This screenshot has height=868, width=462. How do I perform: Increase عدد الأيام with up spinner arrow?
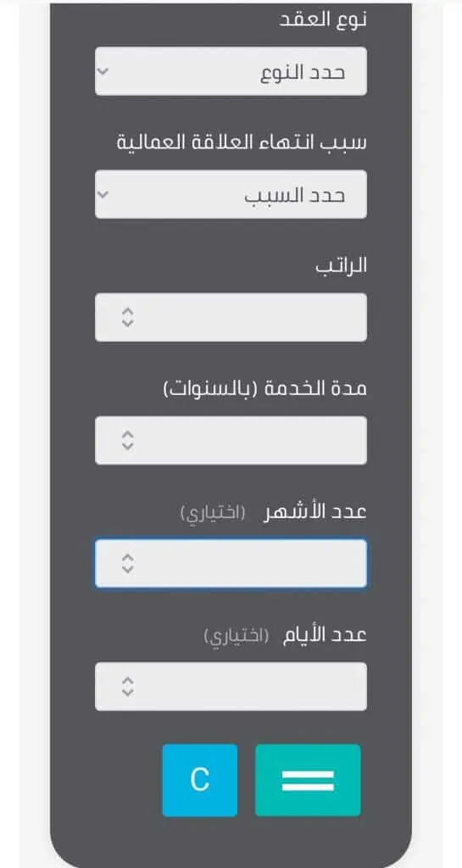click(x=128, y=681)
